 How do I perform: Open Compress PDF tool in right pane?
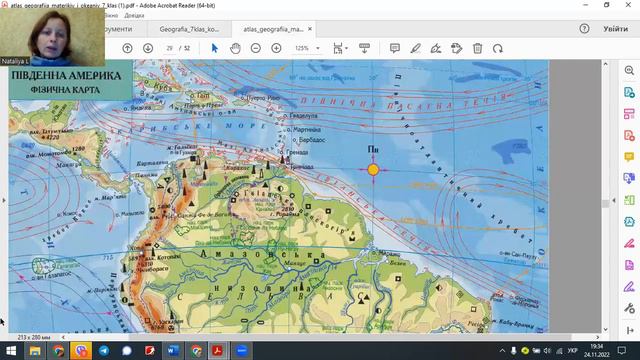(x=629, y=222)
